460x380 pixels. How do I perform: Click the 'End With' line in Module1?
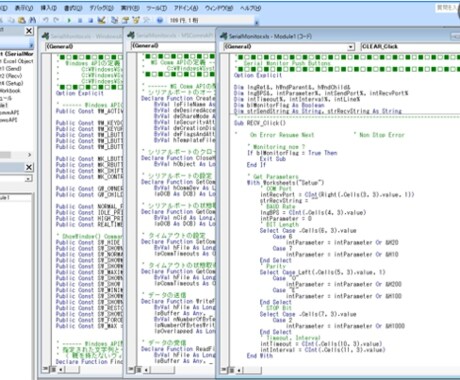(x=260, y=356)
